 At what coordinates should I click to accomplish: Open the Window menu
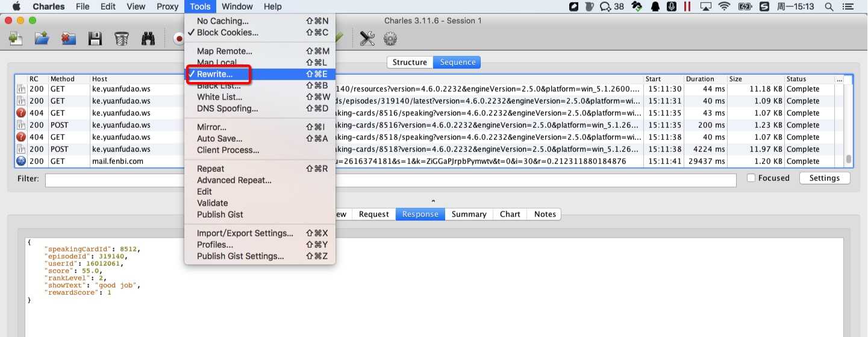[237, 7]
